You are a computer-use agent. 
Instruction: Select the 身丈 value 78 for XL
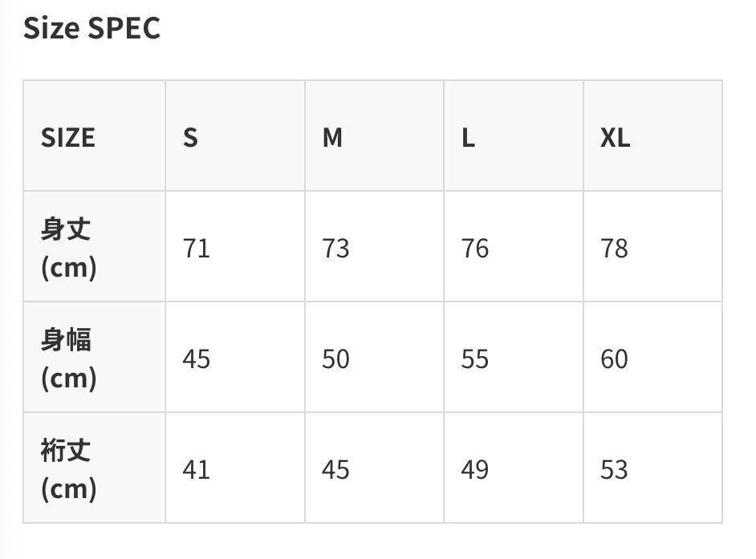652,247
